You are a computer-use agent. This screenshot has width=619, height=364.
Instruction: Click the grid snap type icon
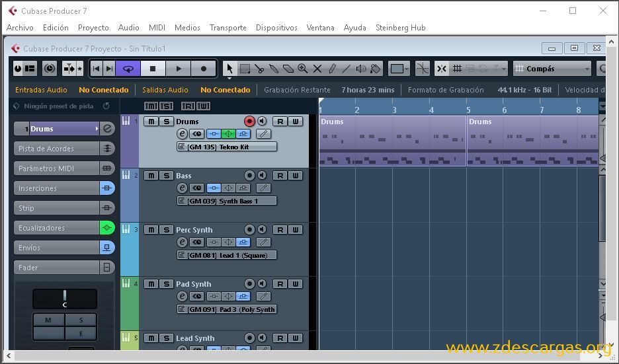457,69
